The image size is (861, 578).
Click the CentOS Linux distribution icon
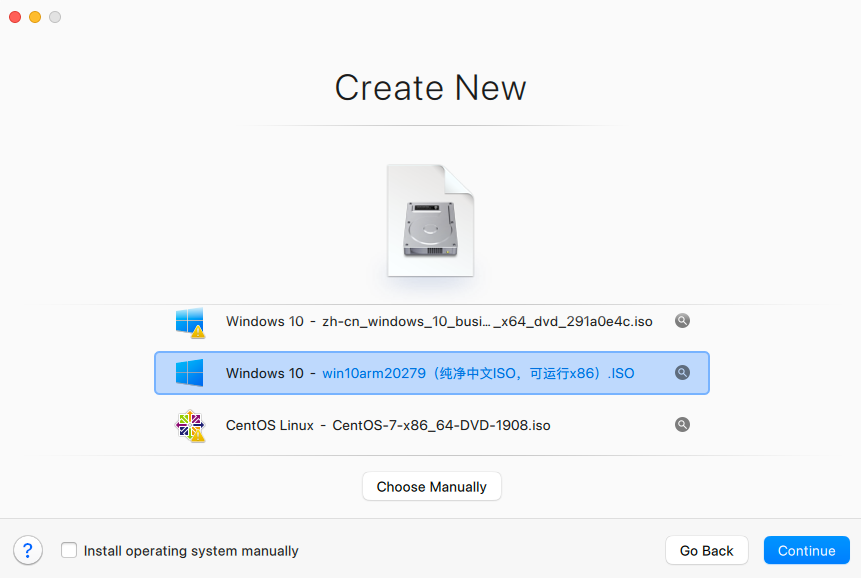tap(190, 424)
